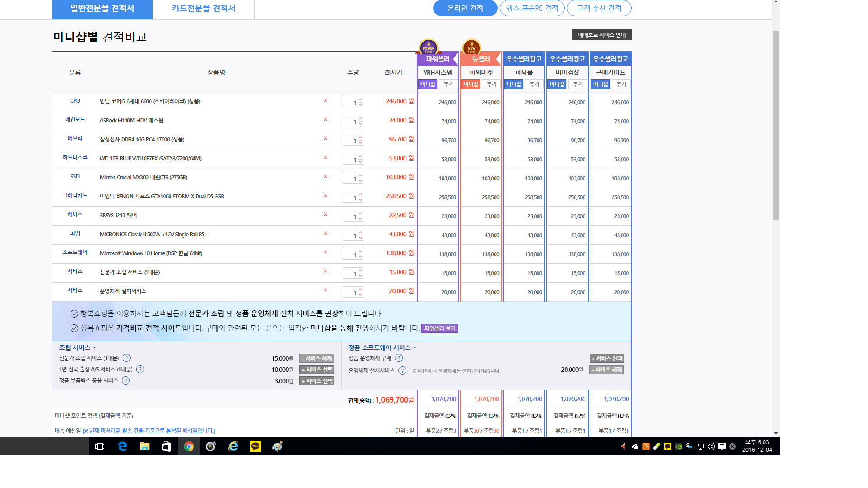Collapse the 조립 서비스 section arrow

click(94, 348)
